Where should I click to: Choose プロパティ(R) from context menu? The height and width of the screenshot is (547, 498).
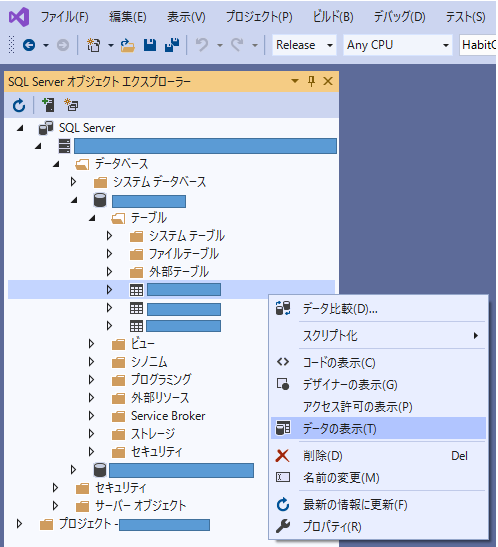[378, 526]
